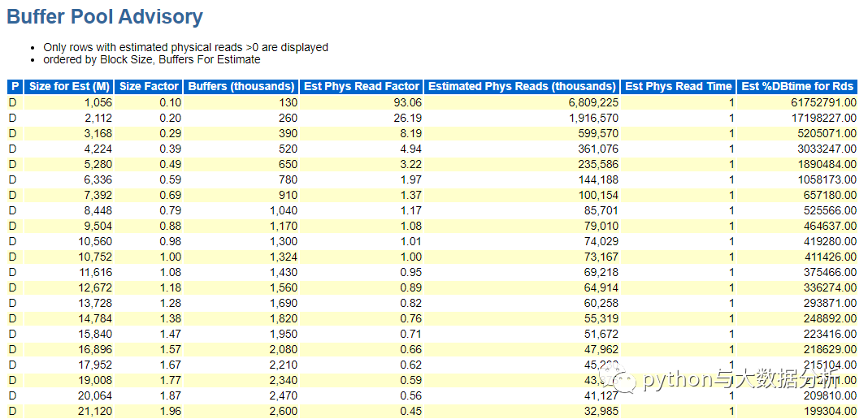
Task: Select DBtime value 657180.00
Action: 831,195
